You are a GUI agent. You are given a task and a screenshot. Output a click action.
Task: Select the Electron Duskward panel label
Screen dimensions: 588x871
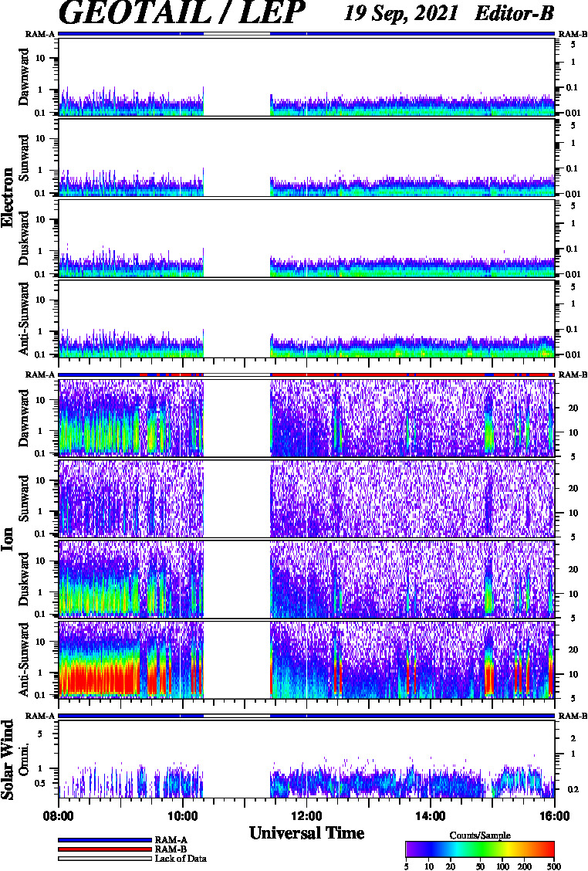(25, 238)
